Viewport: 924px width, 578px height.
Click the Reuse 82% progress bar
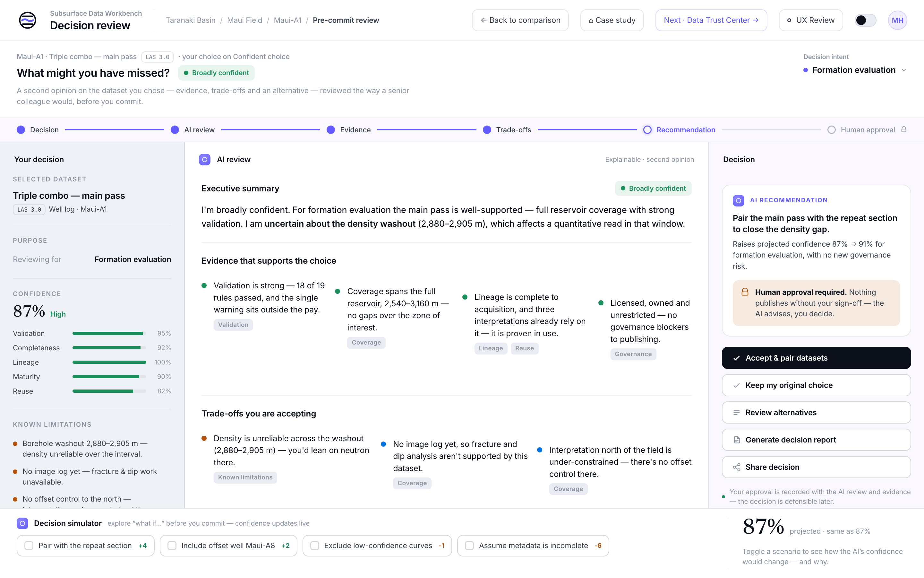click(x=109, y=391)
